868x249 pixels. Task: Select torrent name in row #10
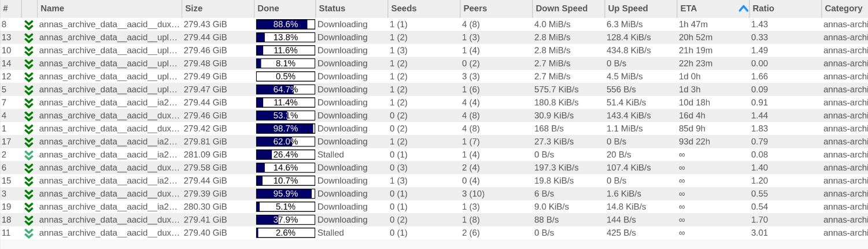coord(108,50)
